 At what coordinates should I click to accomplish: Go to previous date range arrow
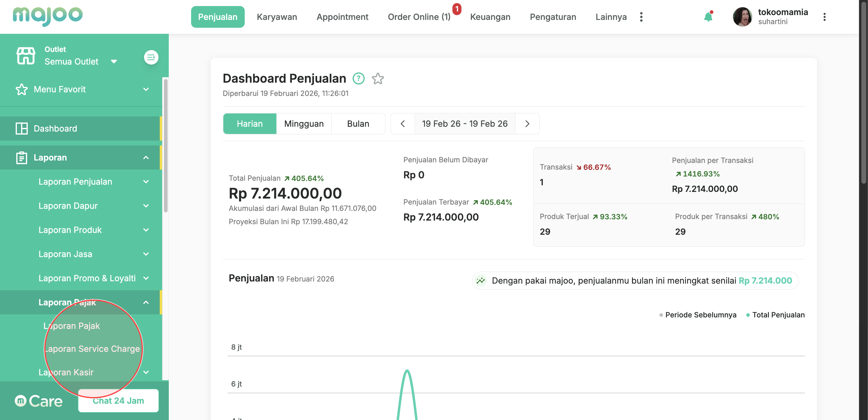pos(403,124)
